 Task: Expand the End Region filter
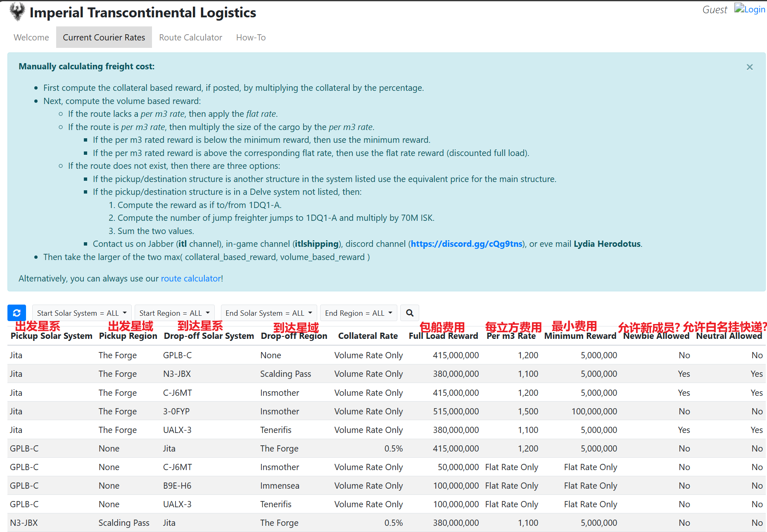[x=358, y=313]
